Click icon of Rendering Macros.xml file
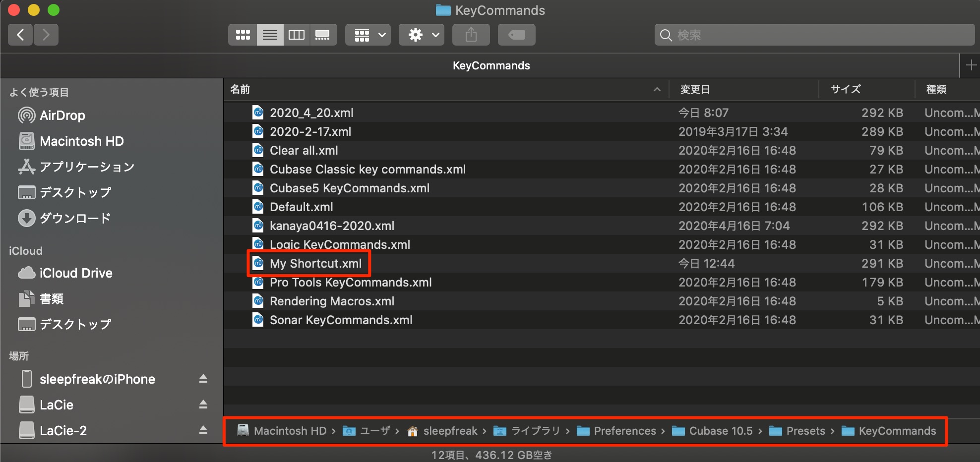980x462 pixels. pos(258,301)
